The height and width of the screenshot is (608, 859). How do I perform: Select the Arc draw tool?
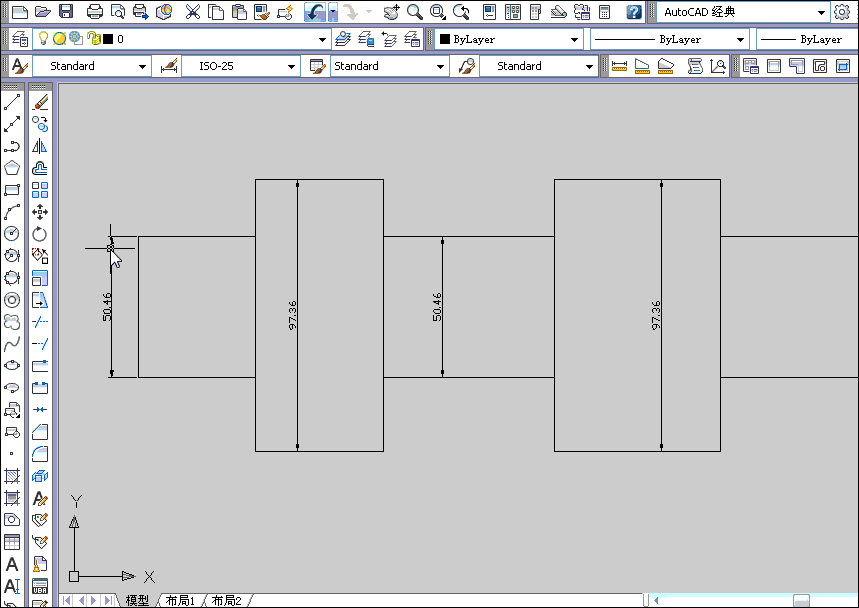12,212
